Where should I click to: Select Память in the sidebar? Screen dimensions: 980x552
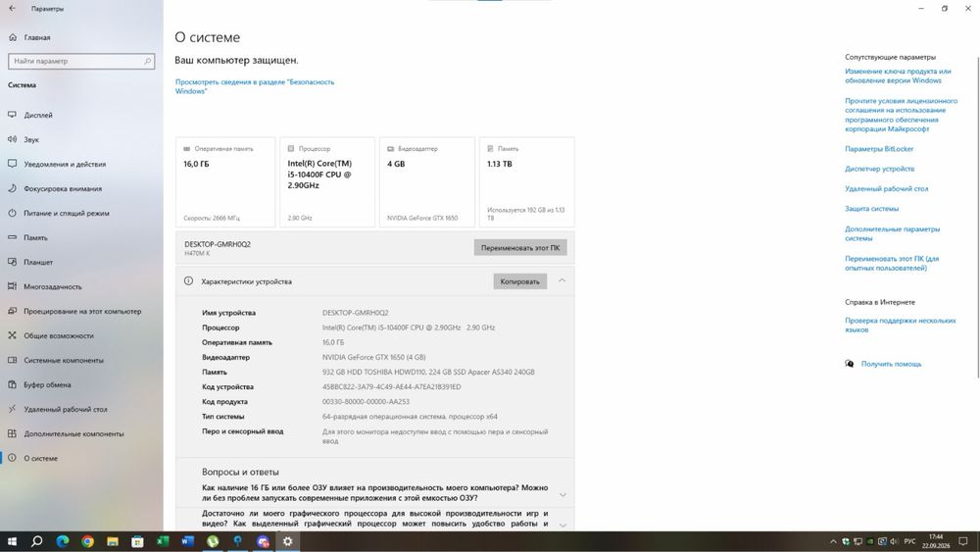[35, 237]
